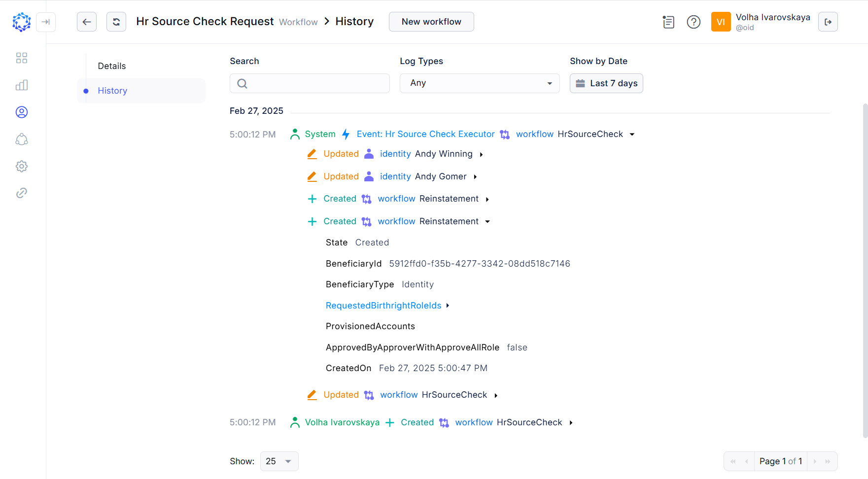
Task: Select the Details navigation item
Action: [x=111, y=65]
